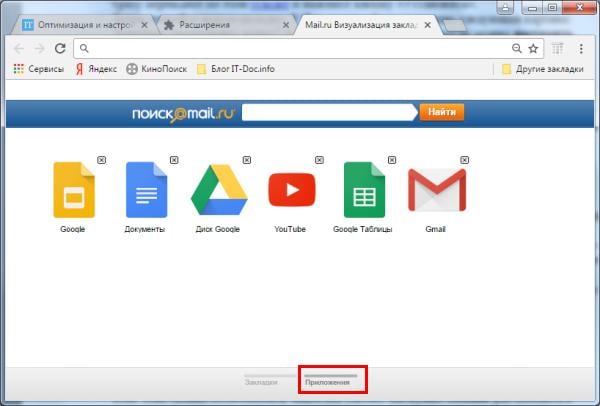This screenshot has height=406, width=600.
Task: Open the Яндекс bookmark
Action: click(x=96, y=69)
